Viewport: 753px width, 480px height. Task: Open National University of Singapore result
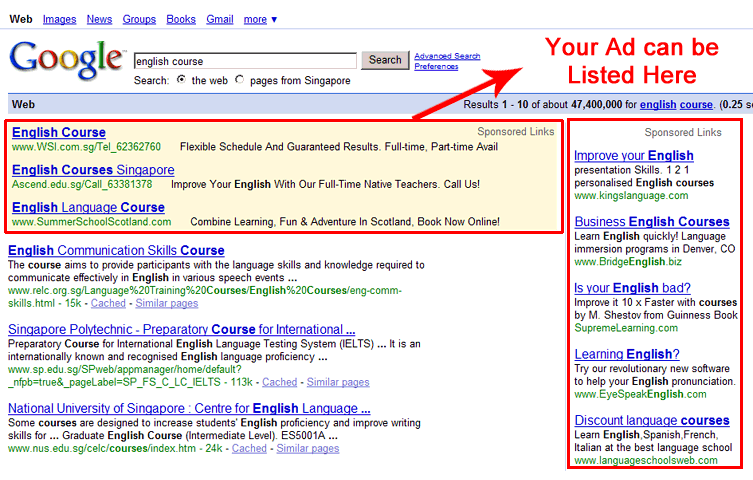(x=189, y=408)
